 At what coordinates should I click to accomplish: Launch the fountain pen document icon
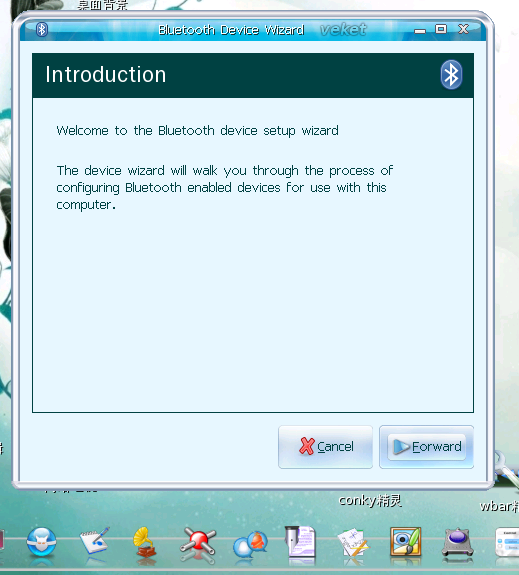click(x=300, y=542)
